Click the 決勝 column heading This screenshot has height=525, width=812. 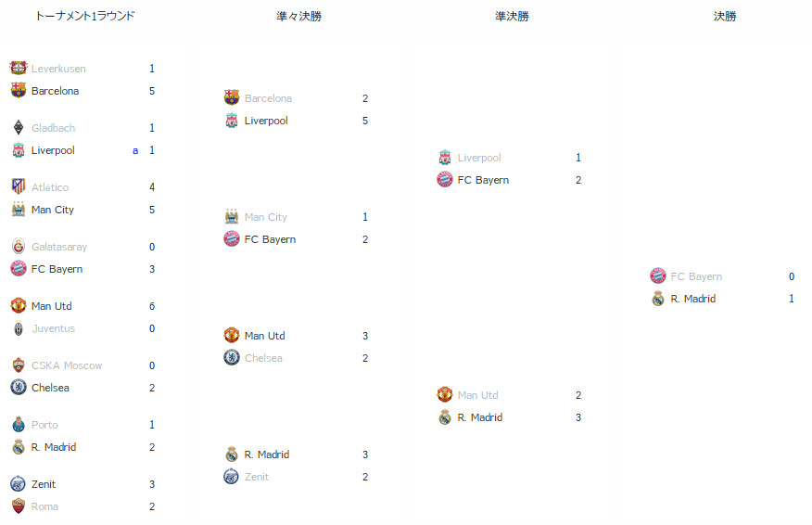click(725, 16)
